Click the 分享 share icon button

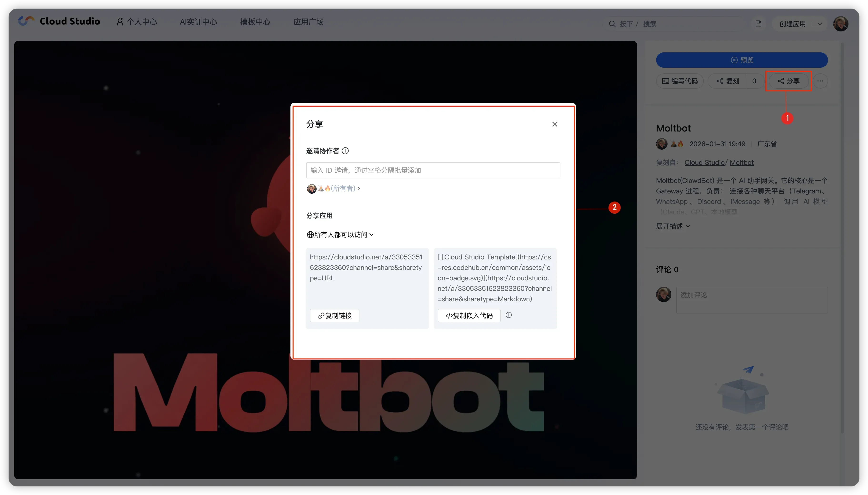(x=788, y=81)
